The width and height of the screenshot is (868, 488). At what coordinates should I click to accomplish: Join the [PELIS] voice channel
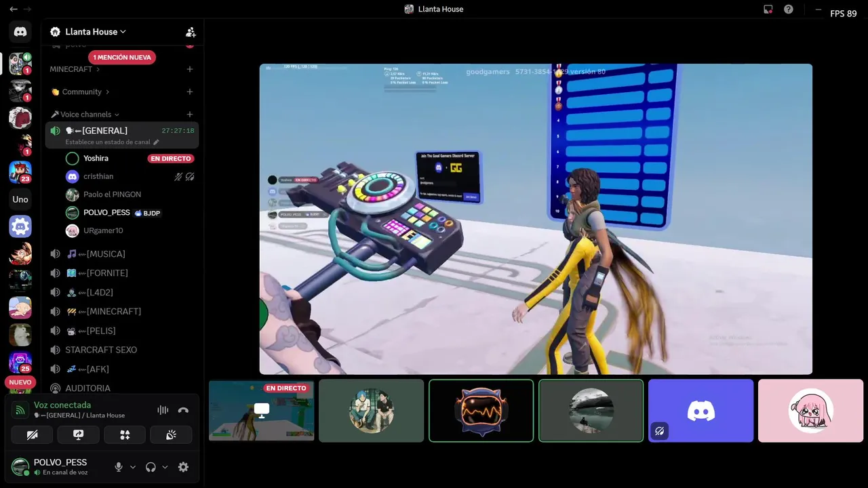pyautogui.click(x=122, y=331)
